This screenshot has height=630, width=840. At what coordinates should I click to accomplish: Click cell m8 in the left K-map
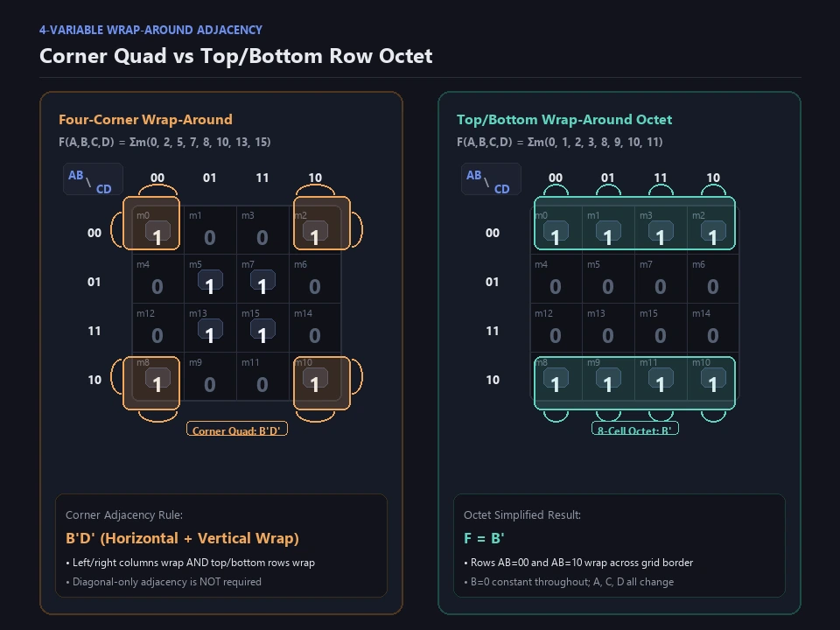(x=157, y=377)
